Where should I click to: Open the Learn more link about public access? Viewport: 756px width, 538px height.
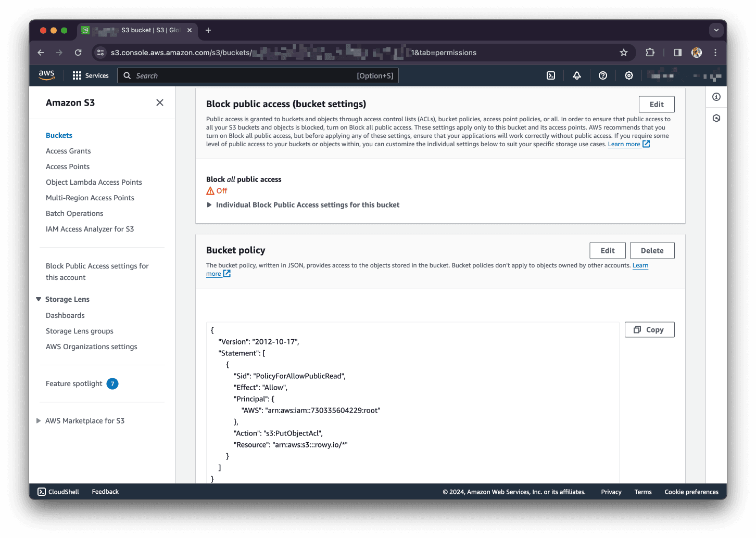[624, 144]
